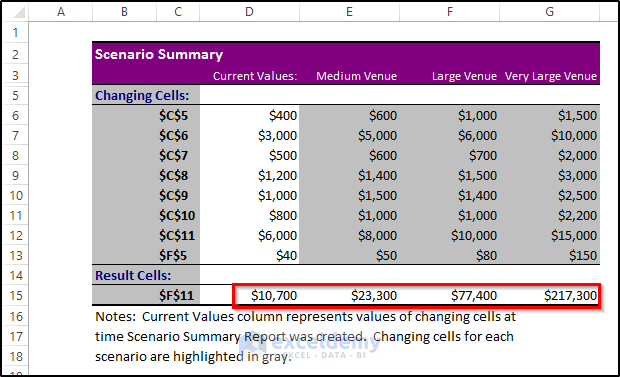Click the Very Large Venue header cell
This screenshot has width=620, height=377.
550,76
